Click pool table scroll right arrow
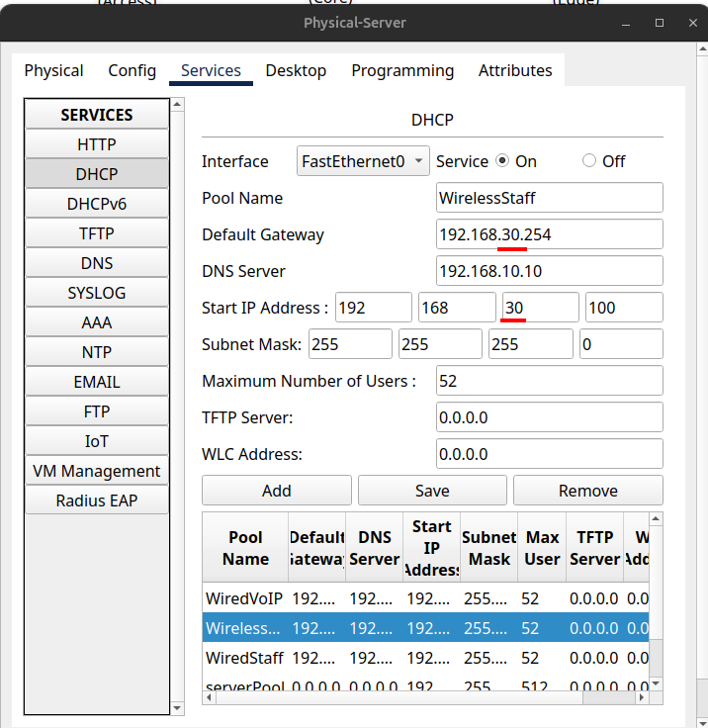Image resolution: width=708 pixels, height=728 pixels. pyautogui.click(x=642, y=697)
